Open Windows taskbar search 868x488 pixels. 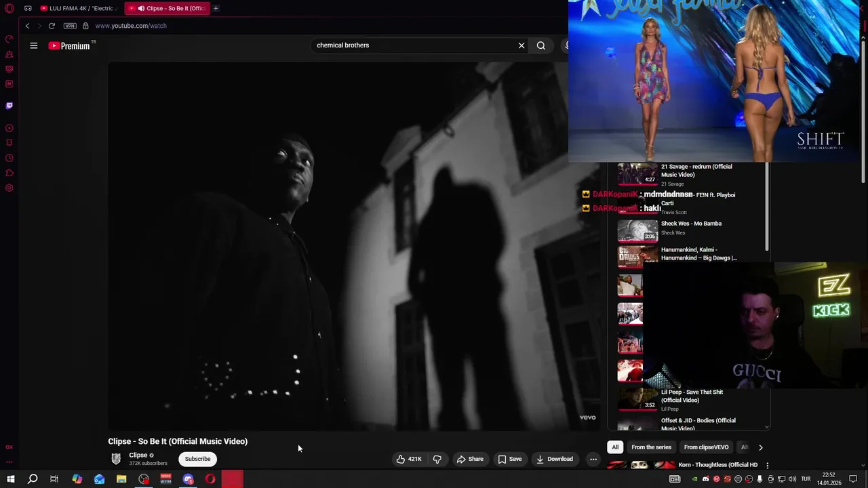[x=33, y=479]
